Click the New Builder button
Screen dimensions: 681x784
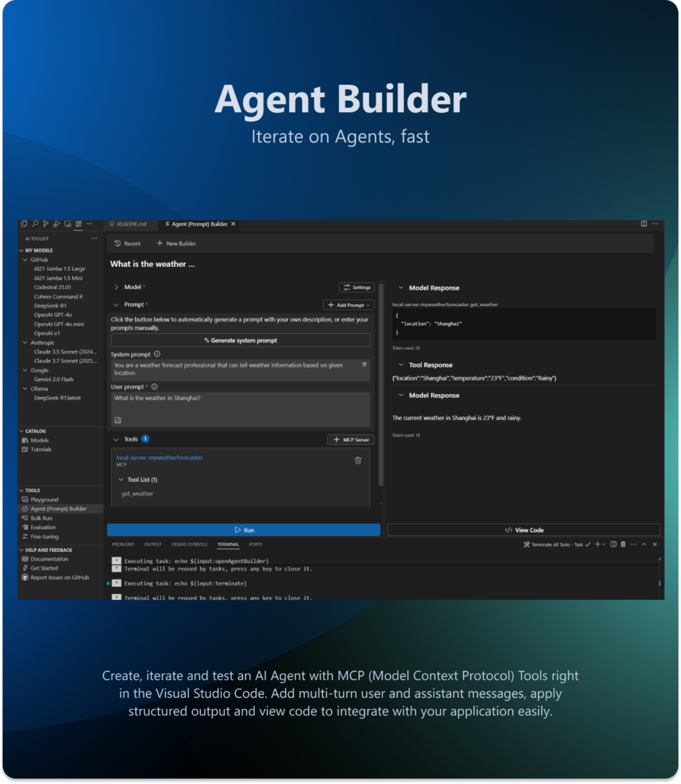(x=176, y=243)
